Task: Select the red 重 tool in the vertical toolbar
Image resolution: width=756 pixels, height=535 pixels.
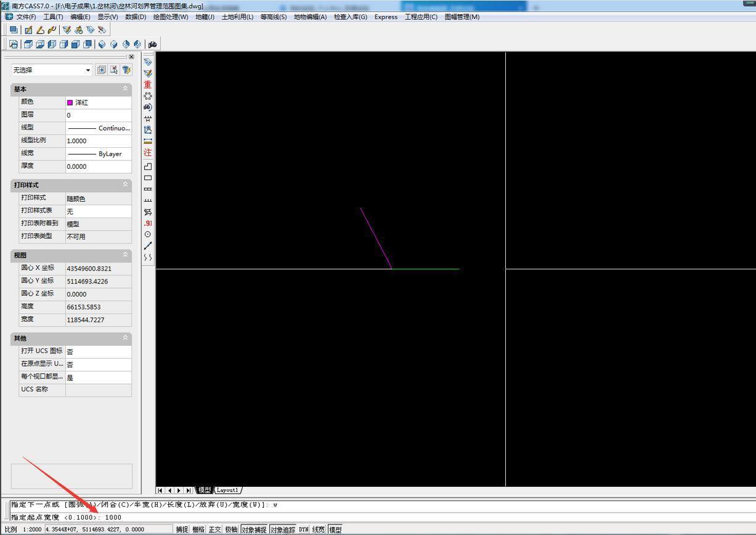Action: 148,84
